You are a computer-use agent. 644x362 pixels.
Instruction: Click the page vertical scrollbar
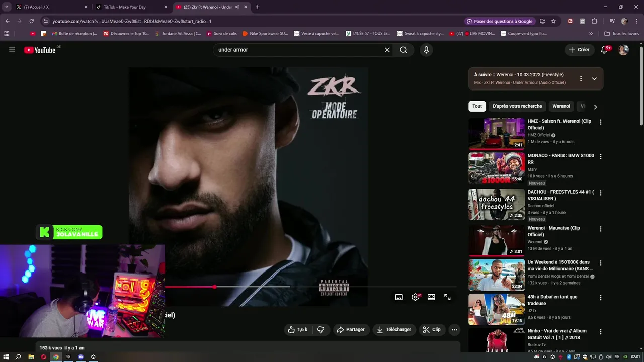(x=641, y=85)
